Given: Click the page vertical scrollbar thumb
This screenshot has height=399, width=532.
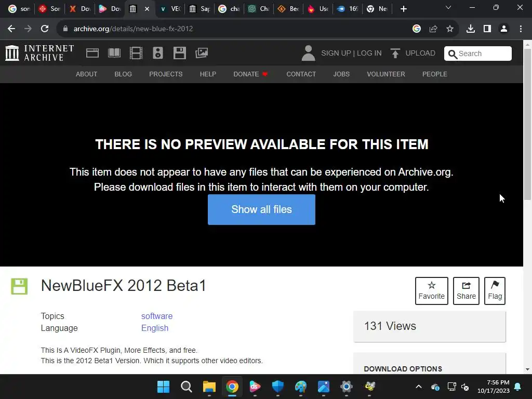Looking at the screenshot, I should click(x=527, y=124).
